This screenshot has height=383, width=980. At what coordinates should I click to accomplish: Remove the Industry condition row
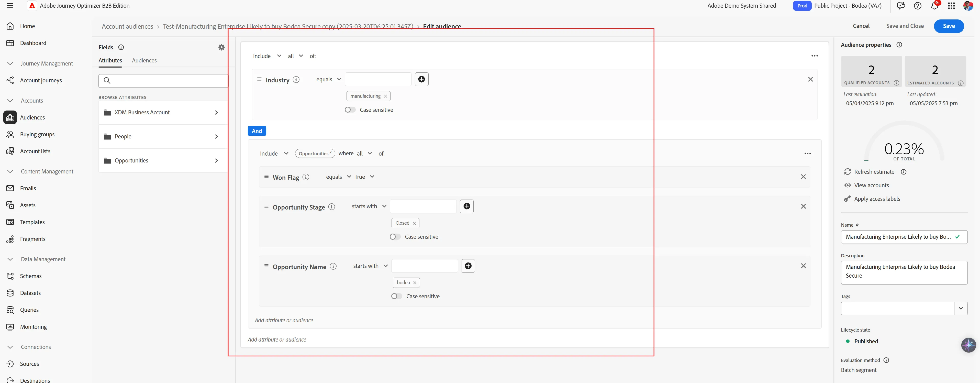pos(810,79)
